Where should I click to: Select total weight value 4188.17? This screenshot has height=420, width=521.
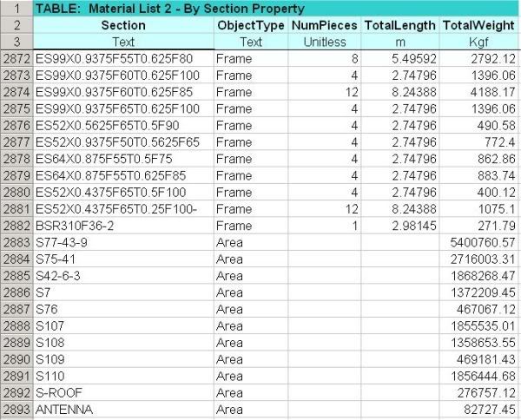[x=479, y=92]
